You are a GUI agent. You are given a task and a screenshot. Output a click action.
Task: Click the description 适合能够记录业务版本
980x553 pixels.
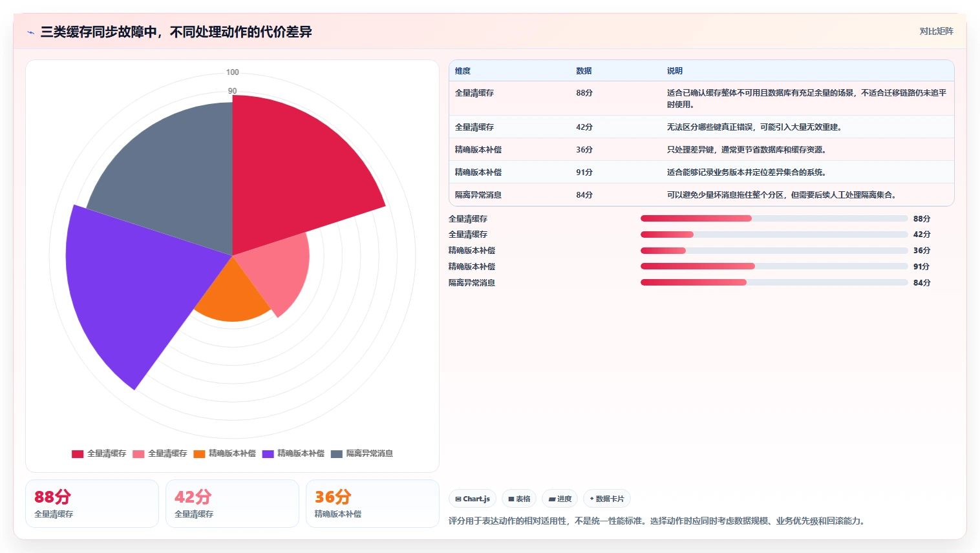pyautogui.click(x=747, y=172)
